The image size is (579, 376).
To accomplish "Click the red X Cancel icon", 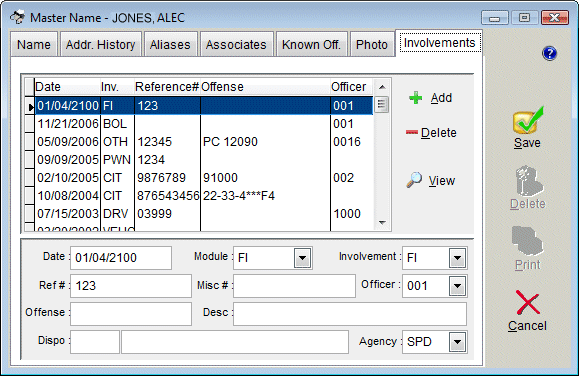I will pos(528,302).
